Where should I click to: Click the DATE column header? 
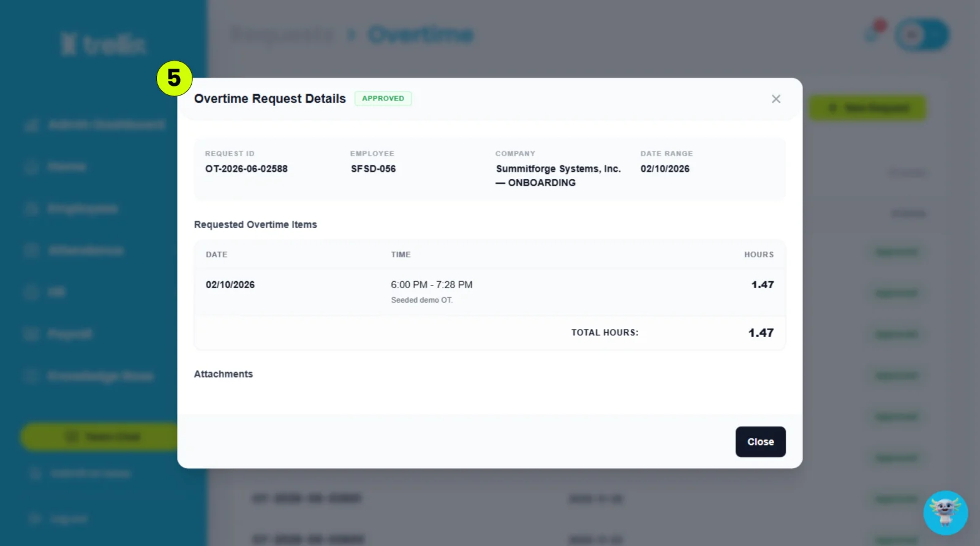tap(216, 254)
